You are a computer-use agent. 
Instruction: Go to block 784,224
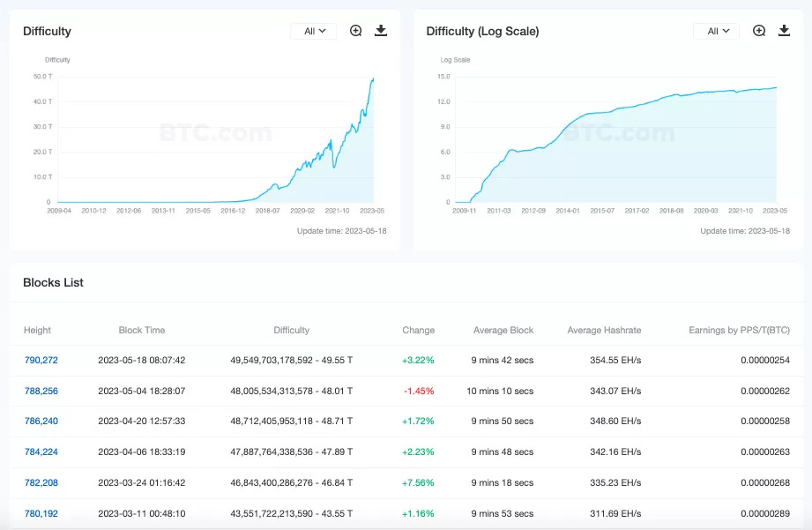click(x=41, y=452)
